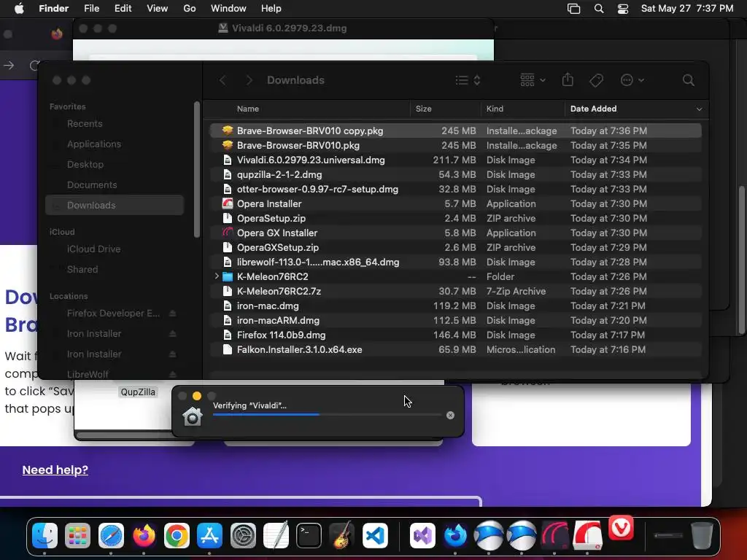Open Google Chrome from the Dock
This screenshot has width=747, height=560.
coord(177,536)
